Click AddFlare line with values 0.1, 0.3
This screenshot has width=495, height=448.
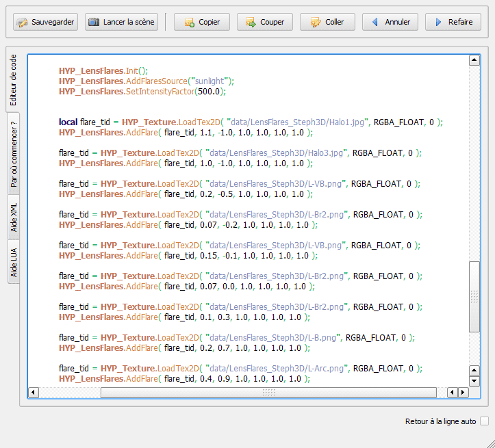[x=184, y=317]
